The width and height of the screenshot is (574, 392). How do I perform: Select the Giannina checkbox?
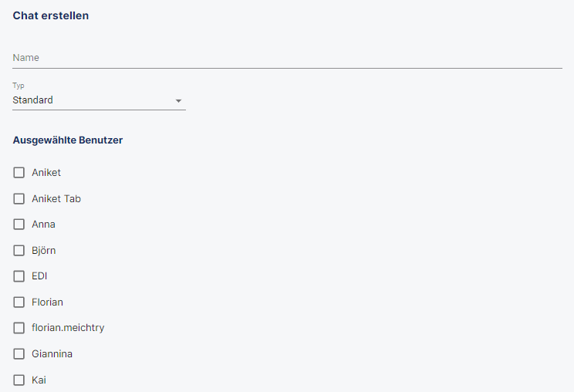(19, 354)
